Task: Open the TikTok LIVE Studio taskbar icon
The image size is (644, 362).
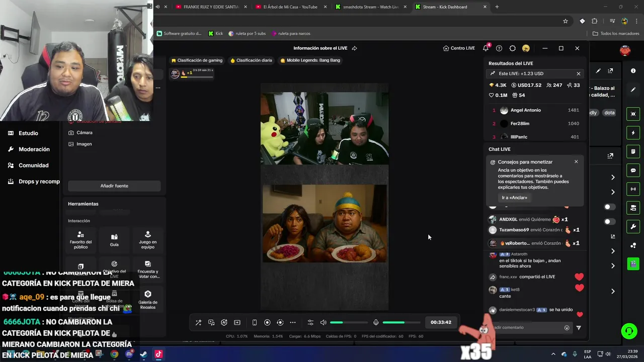Action: (x=158, y=354)
